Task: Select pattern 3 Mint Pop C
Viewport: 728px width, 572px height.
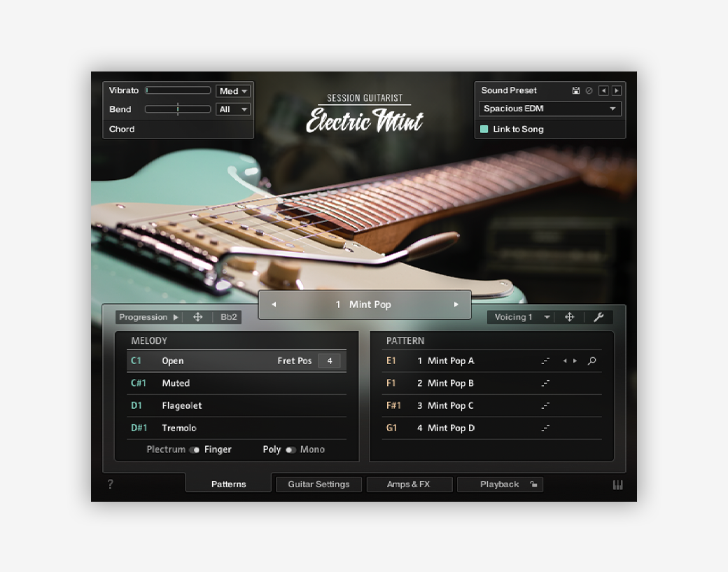Action: click(491, 405)
